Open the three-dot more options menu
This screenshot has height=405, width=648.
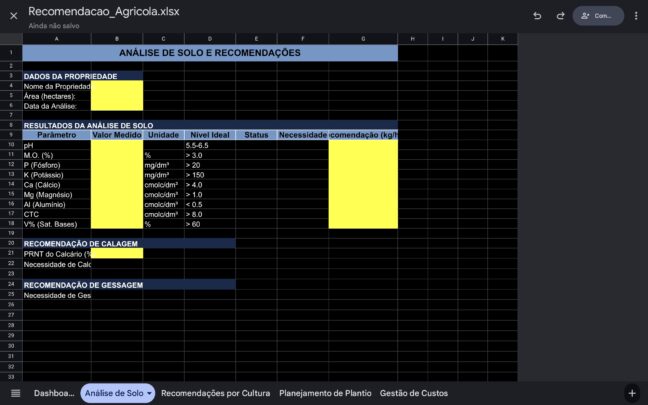[x=636, y=16]
